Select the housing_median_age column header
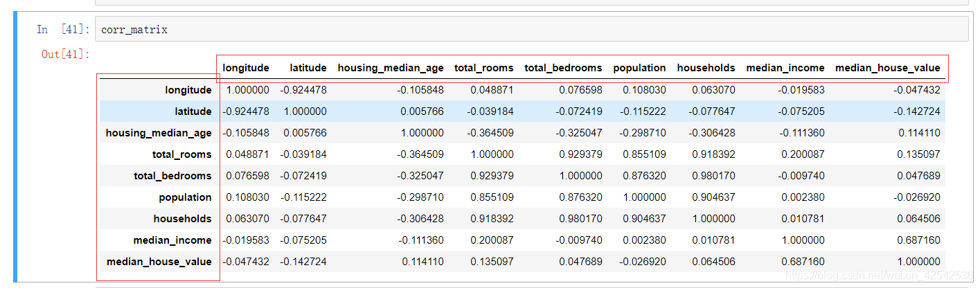980x288 pixels. pos(391,68)
